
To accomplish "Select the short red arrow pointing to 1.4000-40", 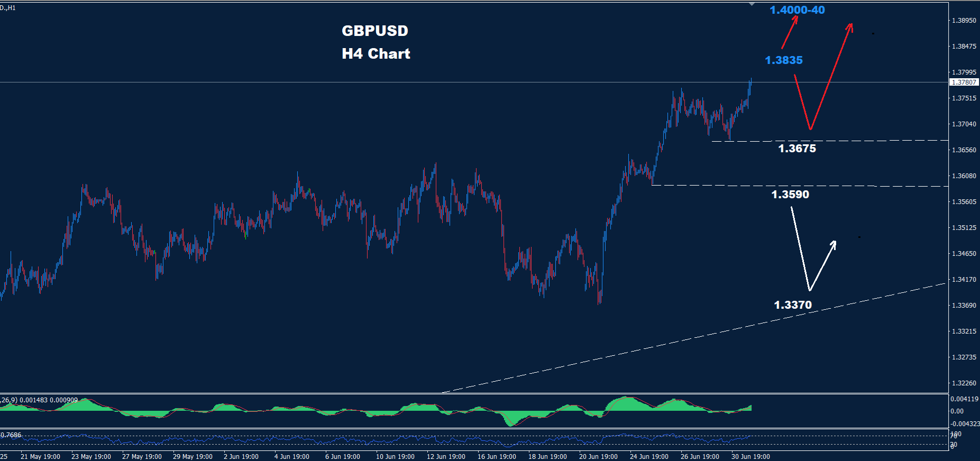I will [x=789, y=33].
